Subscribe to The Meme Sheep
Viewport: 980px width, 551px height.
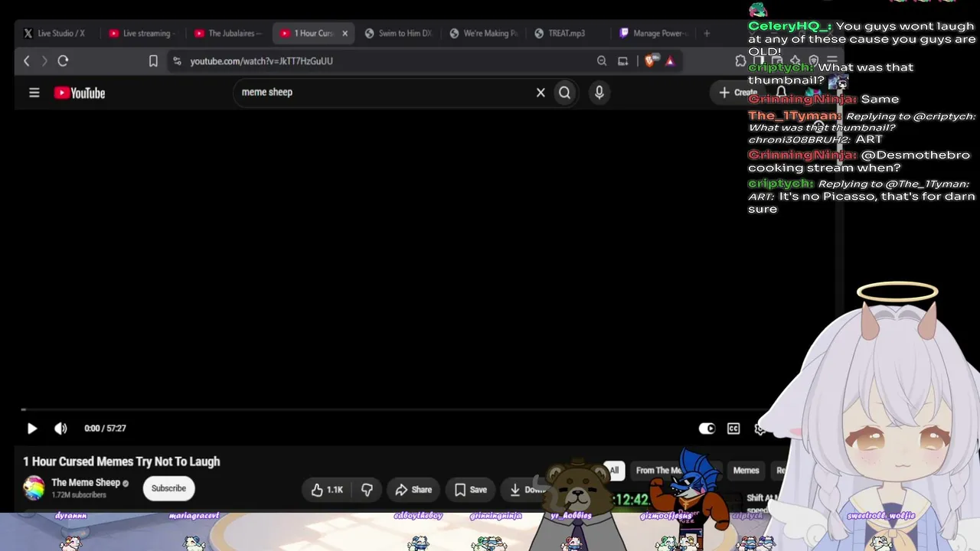pos(168,488)
